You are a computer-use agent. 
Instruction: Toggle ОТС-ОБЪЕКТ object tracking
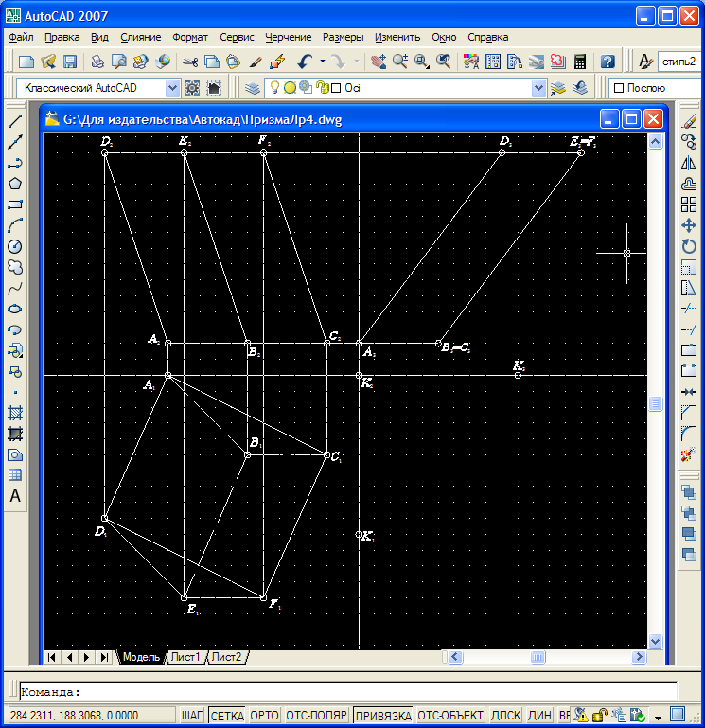pos(450,715)
